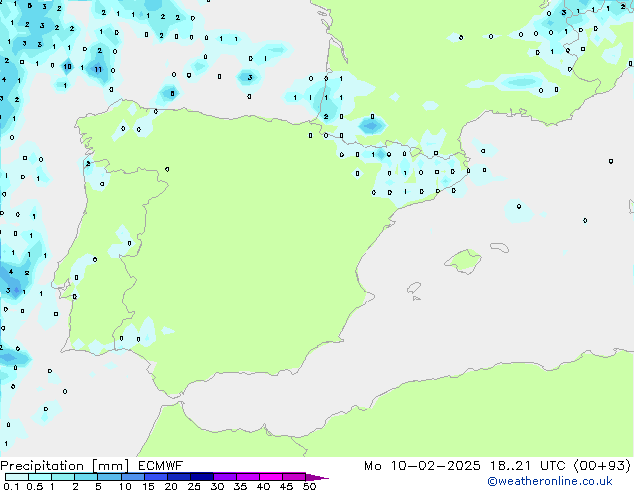Click the '18..21 UTC' time range text

point(527,466)
